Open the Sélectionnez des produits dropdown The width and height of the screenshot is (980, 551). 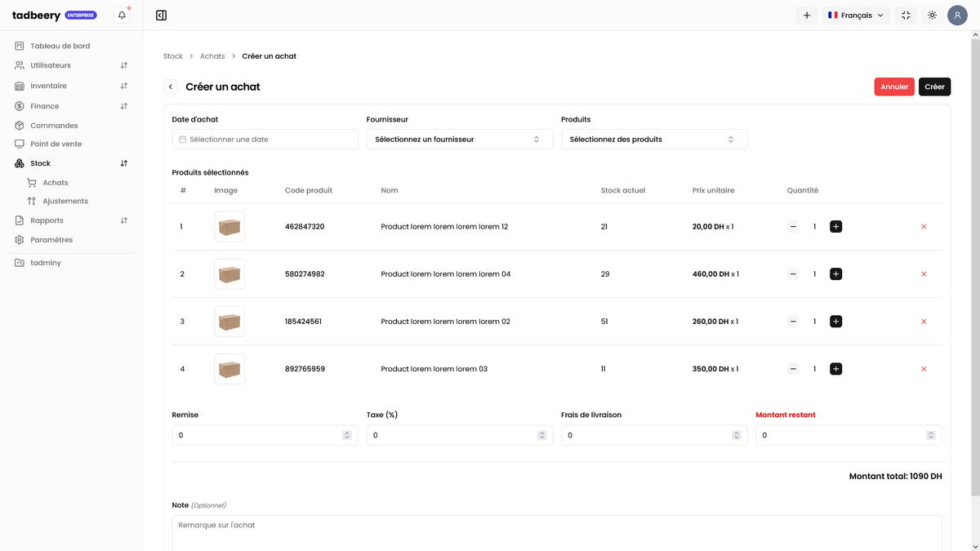point(653,140)
